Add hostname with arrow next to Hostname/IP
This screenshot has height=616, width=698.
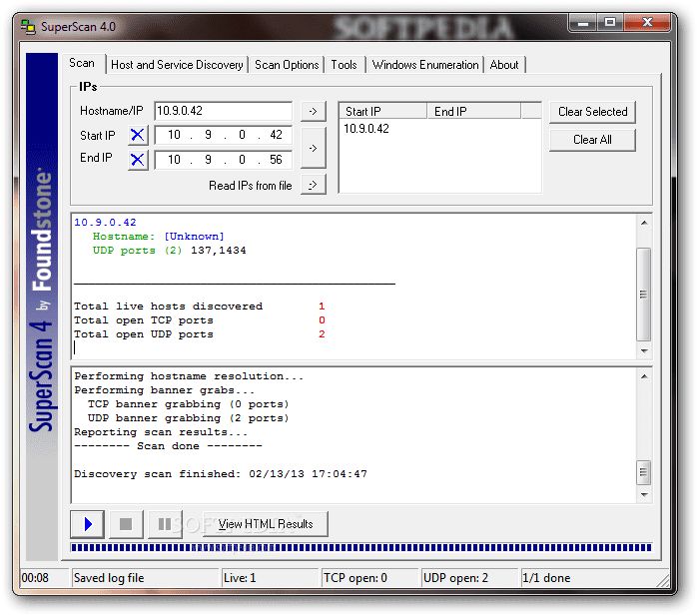[x=313, y=112]
